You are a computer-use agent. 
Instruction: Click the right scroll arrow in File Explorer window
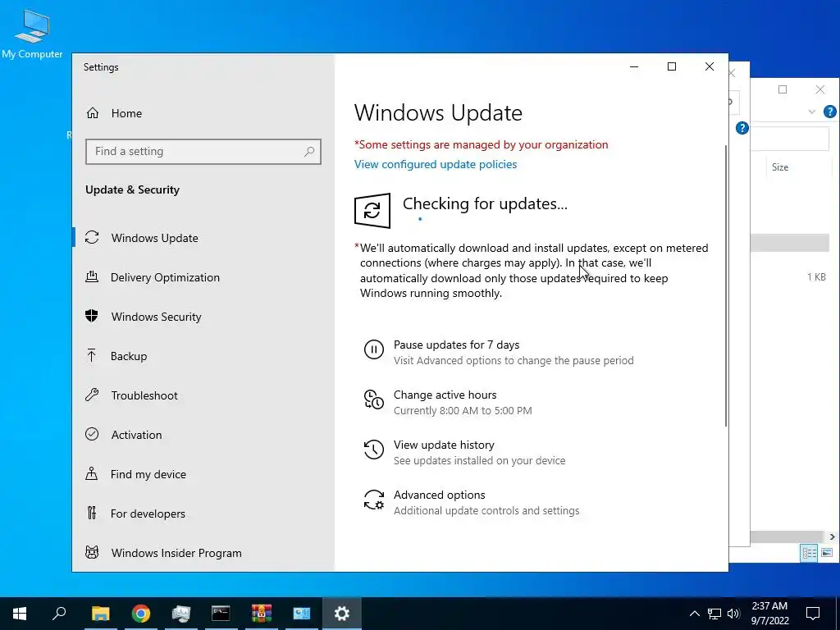pos(832,536)
